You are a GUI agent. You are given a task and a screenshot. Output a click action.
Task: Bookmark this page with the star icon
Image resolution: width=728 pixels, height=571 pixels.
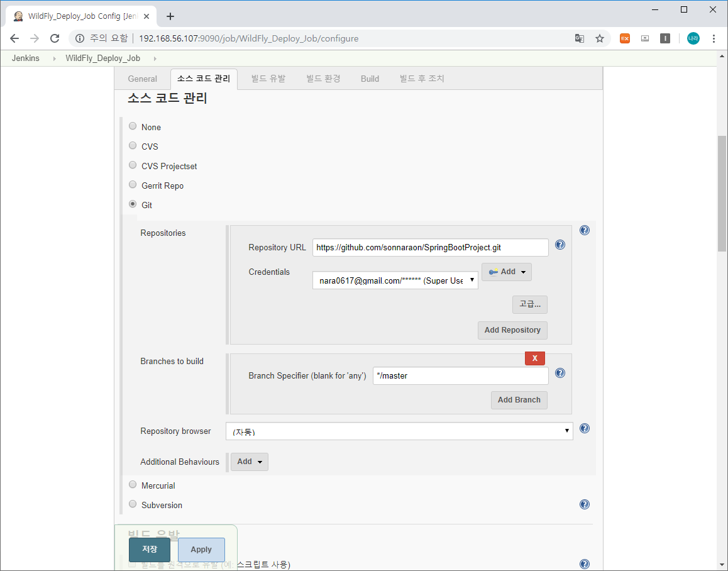600,38
